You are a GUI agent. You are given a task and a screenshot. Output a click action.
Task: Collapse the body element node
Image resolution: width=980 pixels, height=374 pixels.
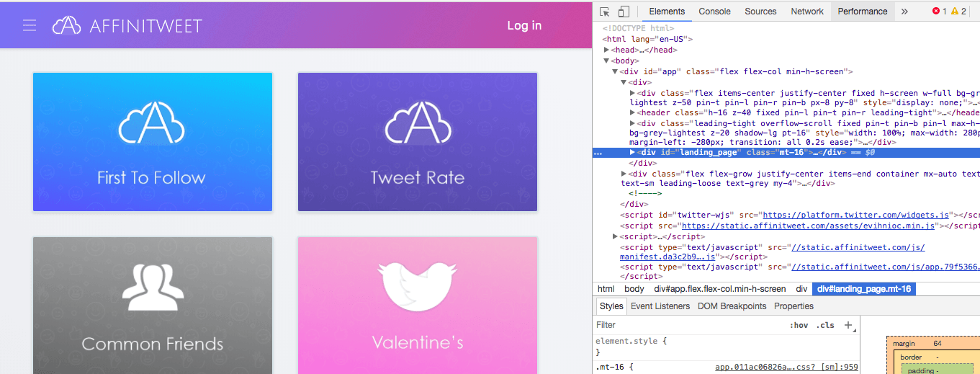tap(606, 61)
